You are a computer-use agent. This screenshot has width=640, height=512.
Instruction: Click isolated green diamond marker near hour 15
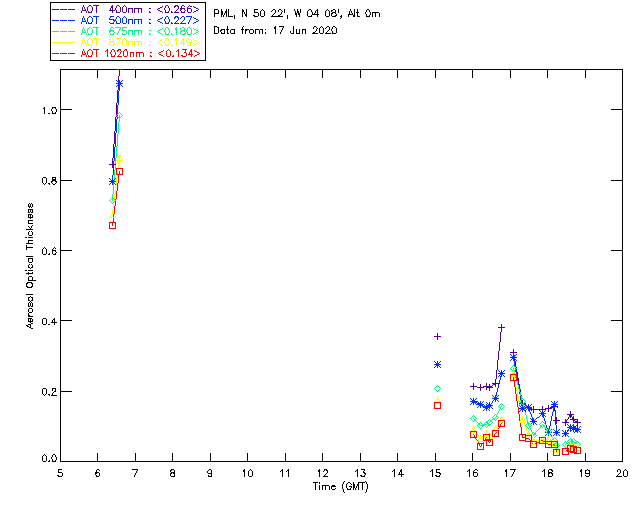(x=438, y=388)
